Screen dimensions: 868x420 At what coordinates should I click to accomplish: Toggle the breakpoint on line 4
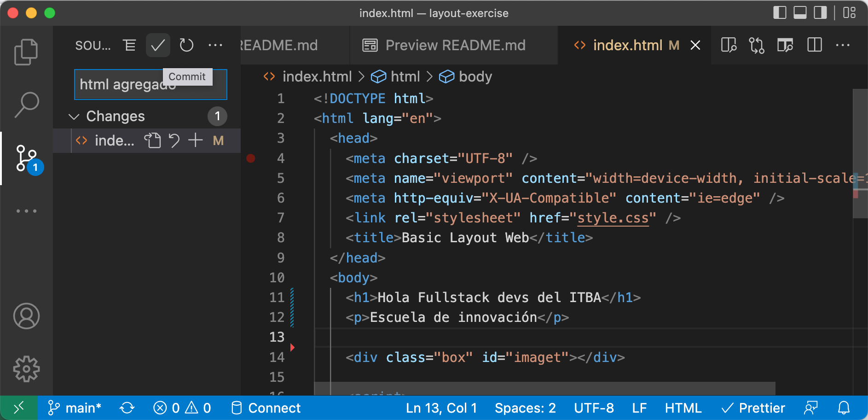pyautogui.click(x=251, y=158)
